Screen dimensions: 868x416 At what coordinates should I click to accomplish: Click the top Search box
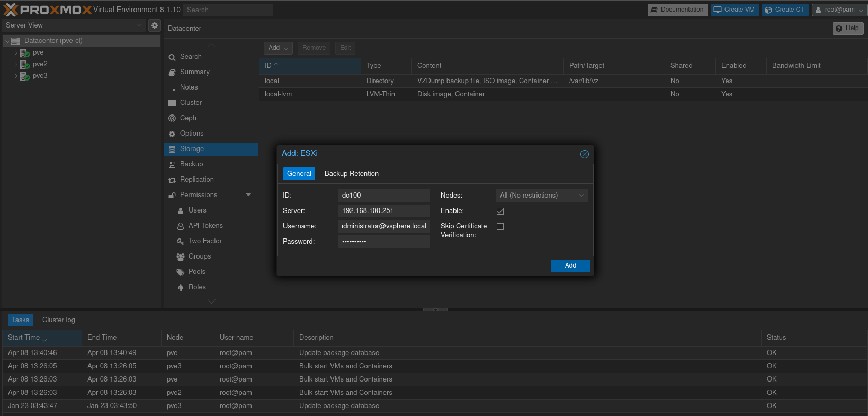point(228,10)
